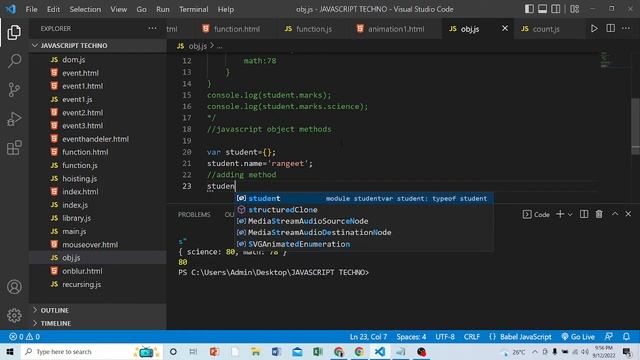Image resolution: width=640 pixels, height=360 pixels.
Task: Open the Manage gear icon
Action: tap(14, 315)
